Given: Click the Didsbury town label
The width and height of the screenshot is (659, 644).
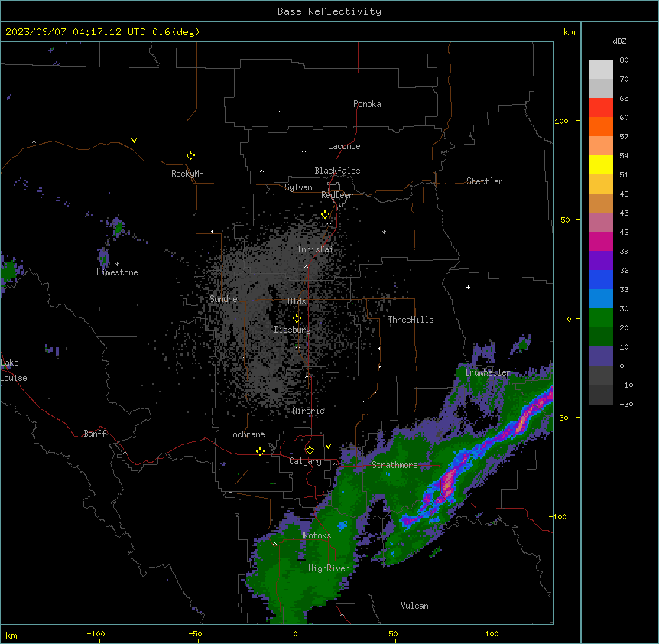Looking at the screenshot, I should (293, 330).
